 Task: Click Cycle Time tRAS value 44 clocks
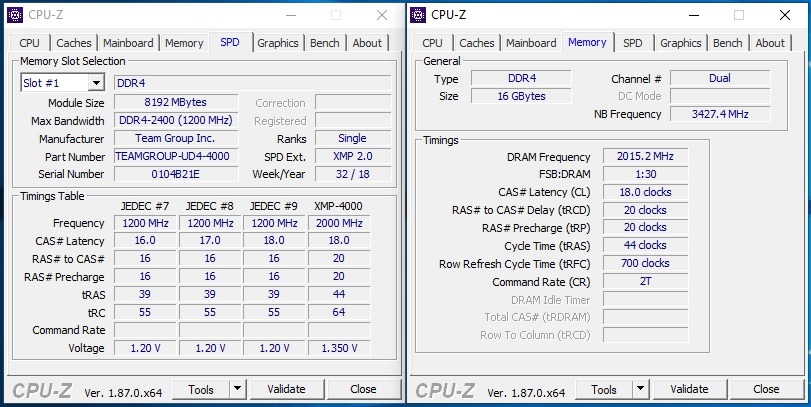coord(645,245)
